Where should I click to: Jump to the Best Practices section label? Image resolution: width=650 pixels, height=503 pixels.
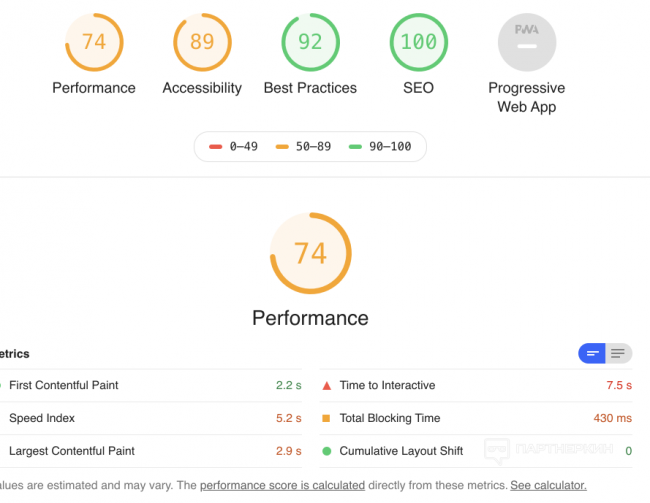310,88
